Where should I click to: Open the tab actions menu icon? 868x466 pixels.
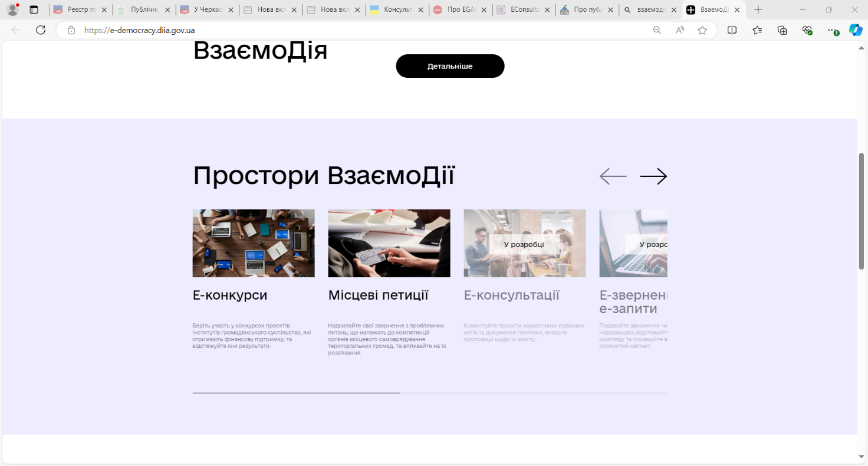tap(34, 9)
